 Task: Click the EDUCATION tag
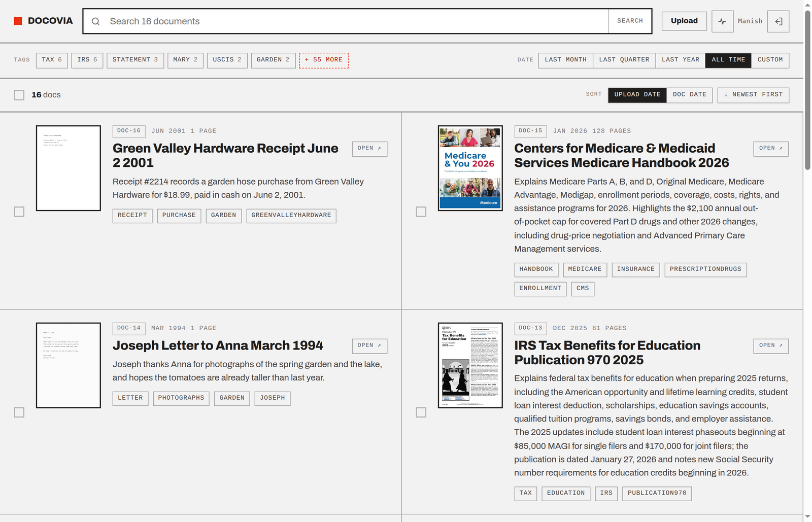[566, 494]
